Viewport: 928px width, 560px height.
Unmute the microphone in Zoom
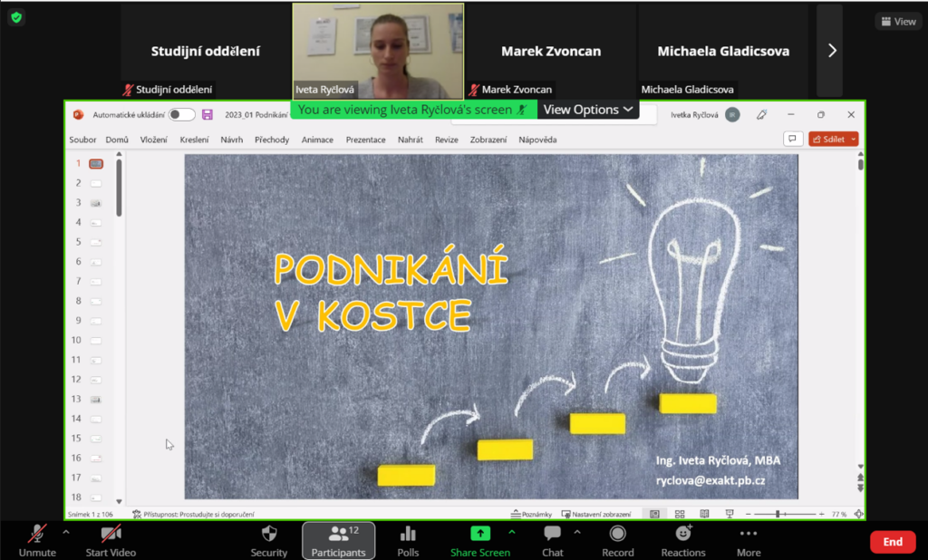(x=37, y=541)
